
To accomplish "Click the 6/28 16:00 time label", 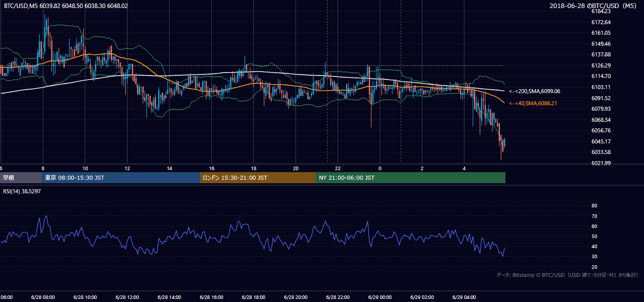I will coord(211,297).
